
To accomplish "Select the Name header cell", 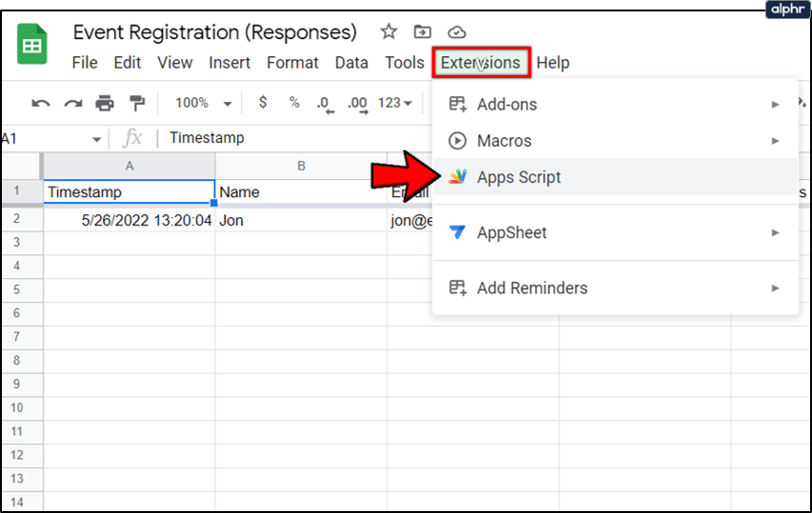I will (x=301, y=191).
